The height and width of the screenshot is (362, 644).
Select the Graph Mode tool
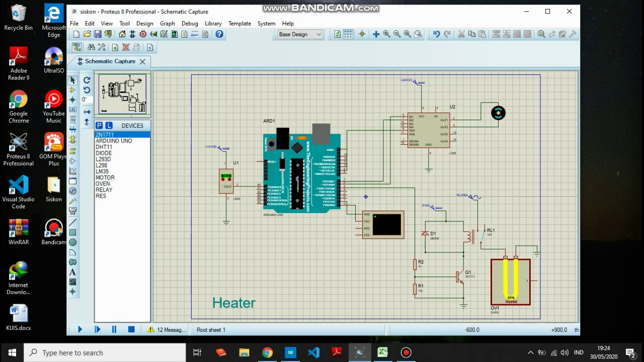coord(72,171)
